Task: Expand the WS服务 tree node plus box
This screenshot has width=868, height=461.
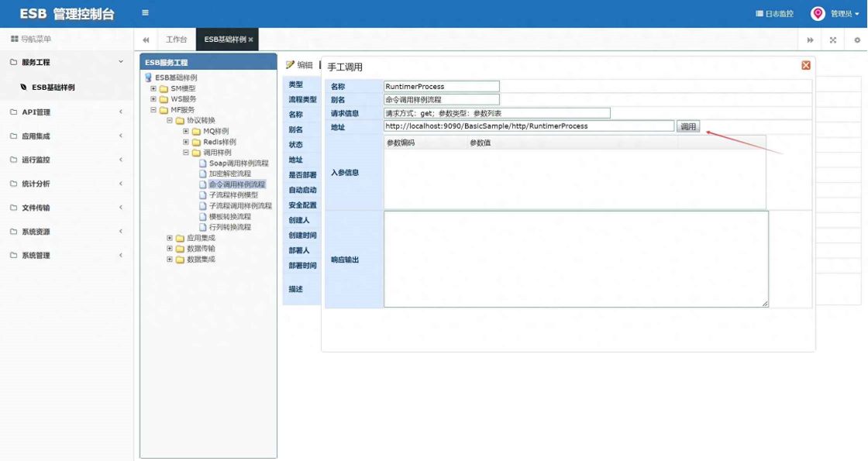Action: [153, 98]
